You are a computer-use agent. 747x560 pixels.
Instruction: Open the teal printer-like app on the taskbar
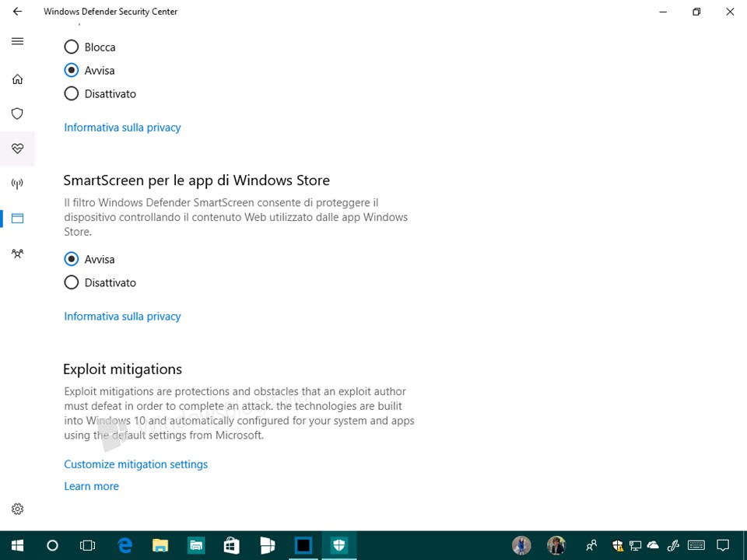pyautogui.click(x=196, y=546)
